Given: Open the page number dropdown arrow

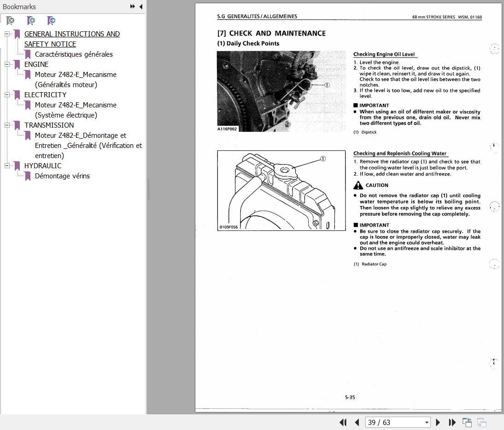Looking at the screenshot, I should tap(427, 423).
